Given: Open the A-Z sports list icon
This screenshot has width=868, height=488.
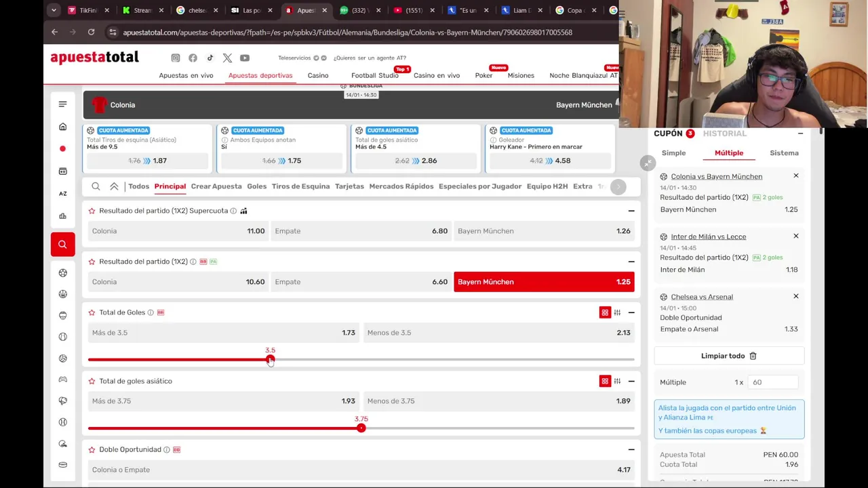Looking at the screenshot, I should [x=62, y=193].
